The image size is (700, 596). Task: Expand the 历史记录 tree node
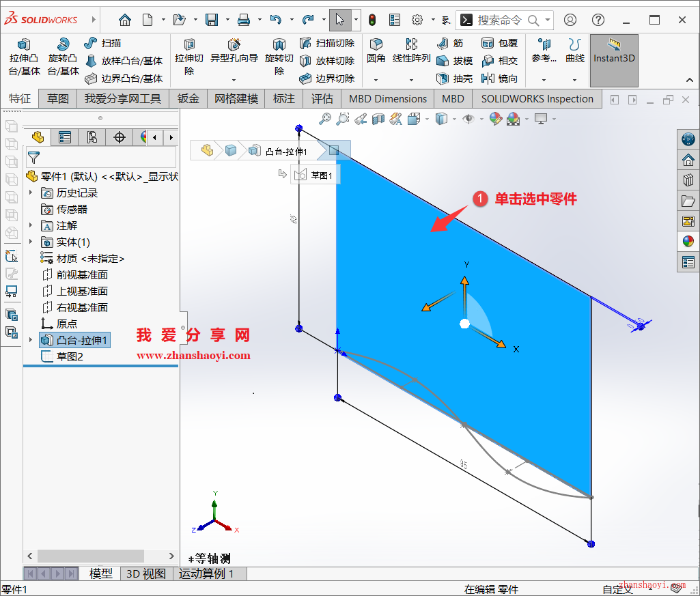tap(31, 193)
